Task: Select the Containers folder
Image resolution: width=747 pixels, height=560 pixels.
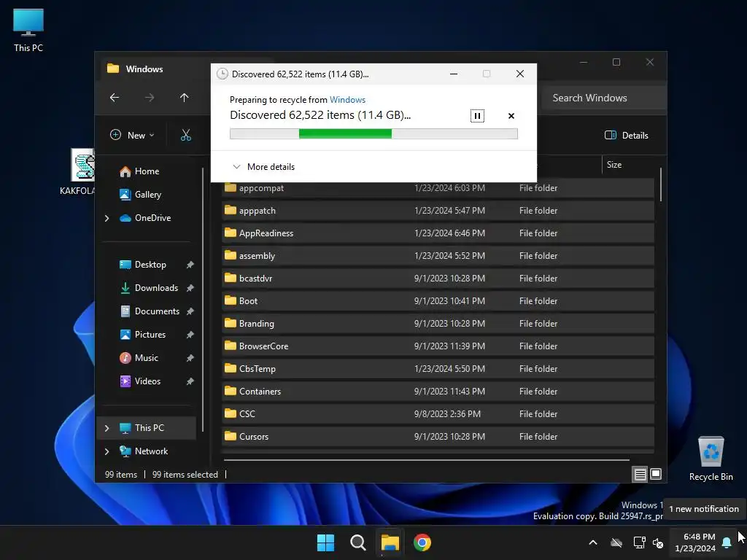Action: click(438, 392)
